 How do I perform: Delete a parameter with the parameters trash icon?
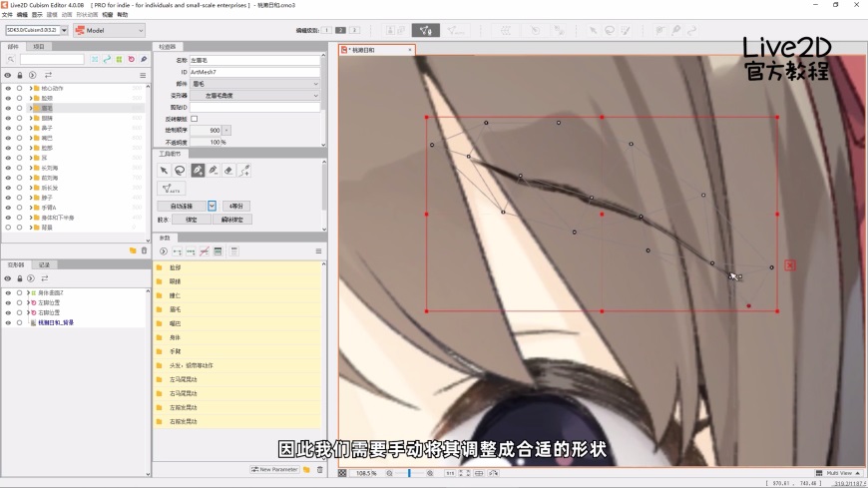(320, 470)
